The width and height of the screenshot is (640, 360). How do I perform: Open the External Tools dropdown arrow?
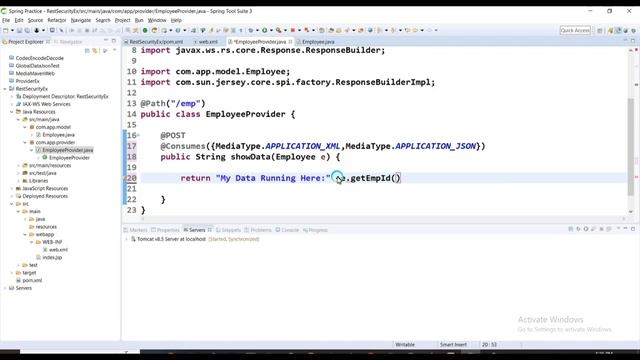pyautogui.click(x=285, y=30)
